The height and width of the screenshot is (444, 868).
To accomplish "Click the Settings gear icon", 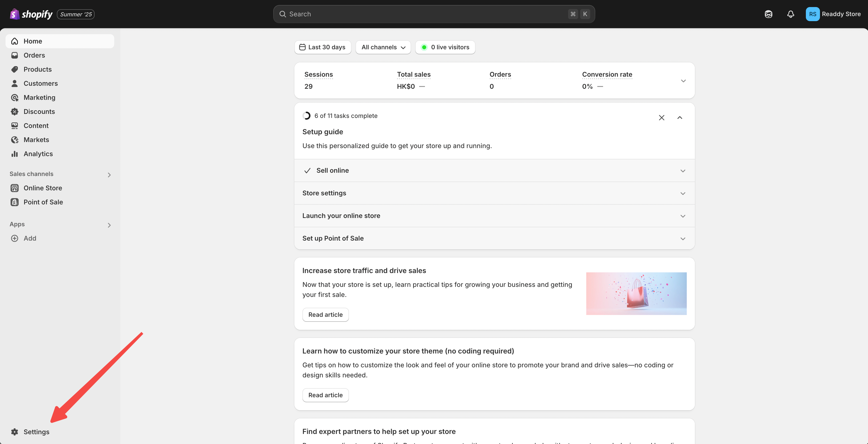I will tap(15, 432).
